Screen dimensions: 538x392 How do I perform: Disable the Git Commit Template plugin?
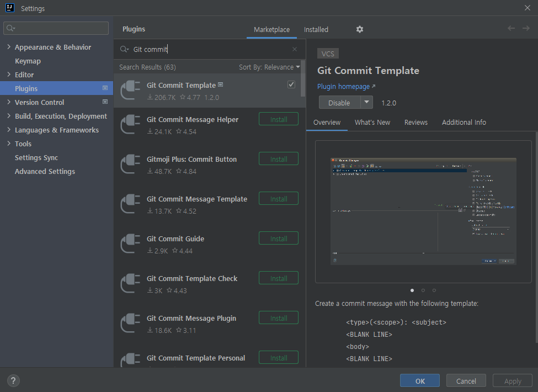click(339, 103)
